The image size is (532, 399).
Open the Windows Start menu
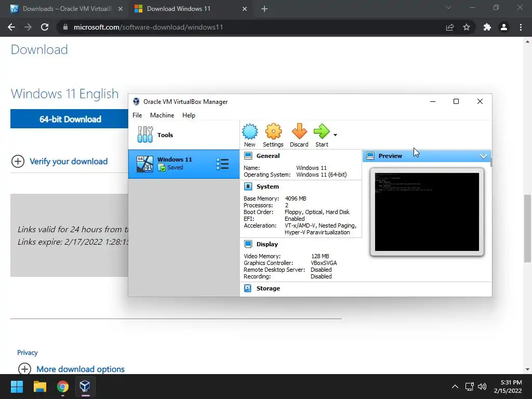point(17,387)
